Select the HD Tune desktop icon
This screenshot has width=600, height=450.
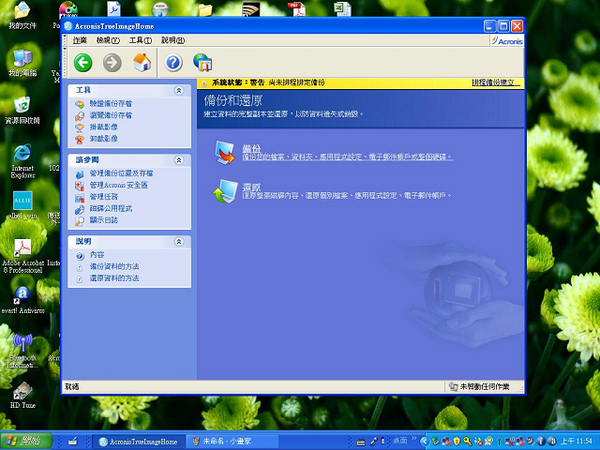click(x=22, y=395)
